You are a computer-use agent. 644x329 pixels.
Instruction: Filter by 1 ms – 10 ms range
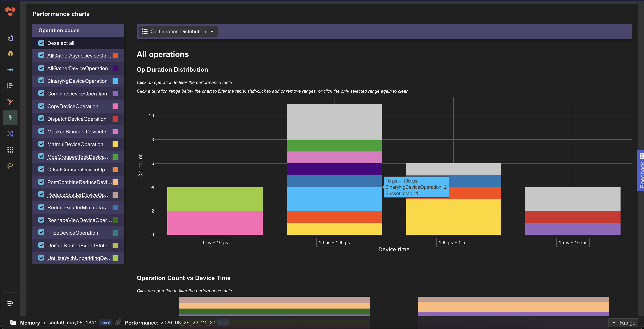[573, 242]
